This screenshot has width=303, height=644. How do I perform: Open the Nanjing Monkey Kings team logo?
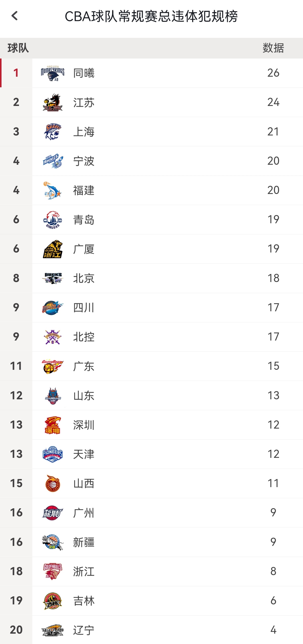[53, 73]
